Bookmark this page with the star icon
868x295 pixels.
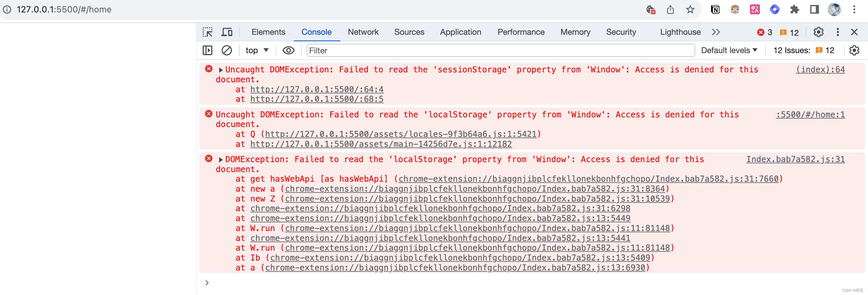(690, 9)
